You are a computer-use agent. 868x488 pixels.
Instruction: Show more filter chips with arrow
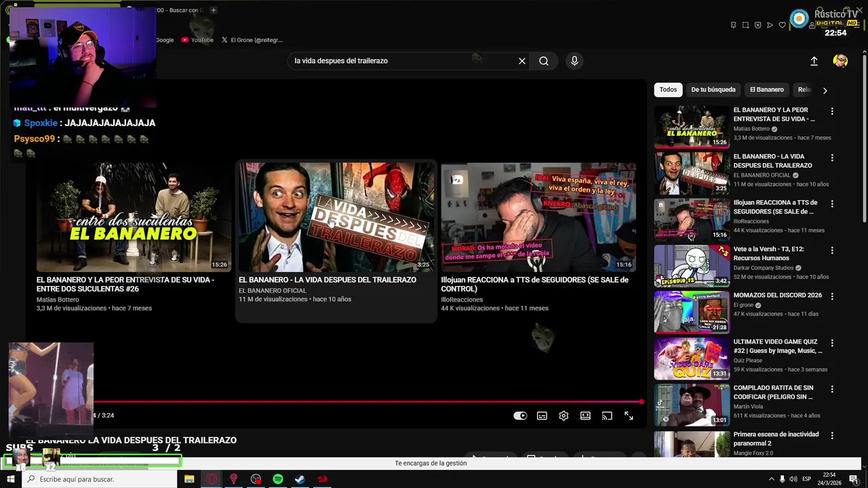click(825, 90)
